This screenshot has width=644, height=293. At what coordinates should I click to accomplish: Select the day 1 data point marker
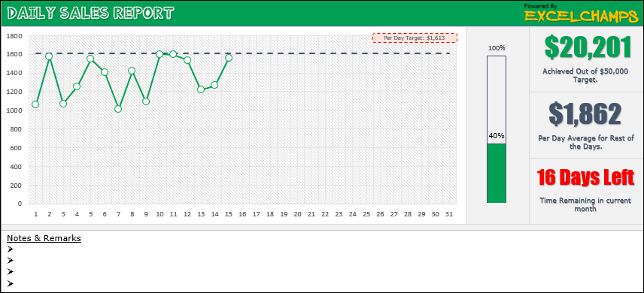(35, 104)
